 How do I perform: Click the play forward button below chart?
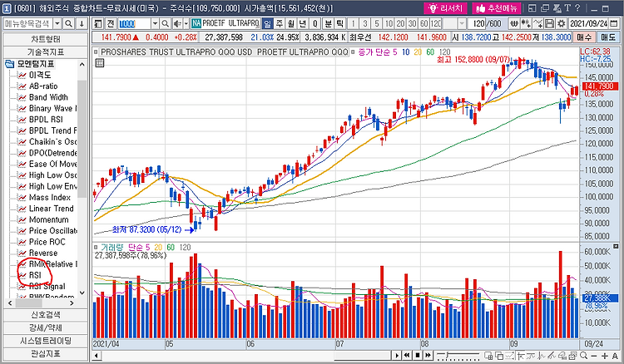coord(396,355)
